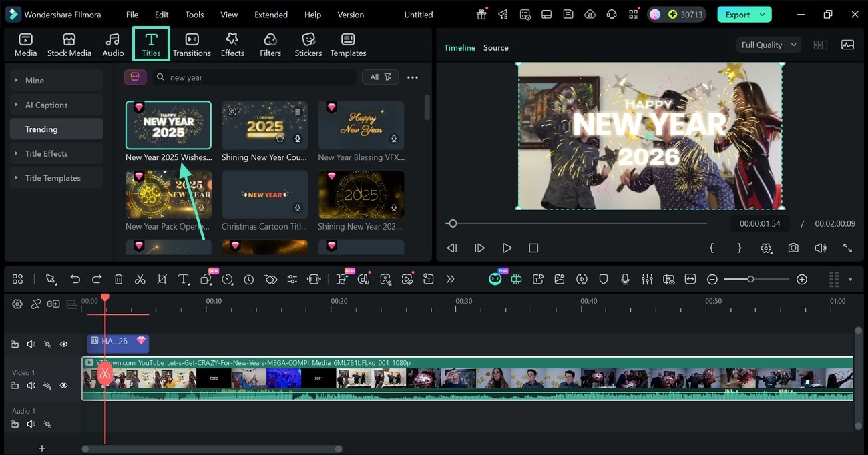Expand the Title Effects category
This screenshot has width=868, height=455.
(x=45, y=153)
